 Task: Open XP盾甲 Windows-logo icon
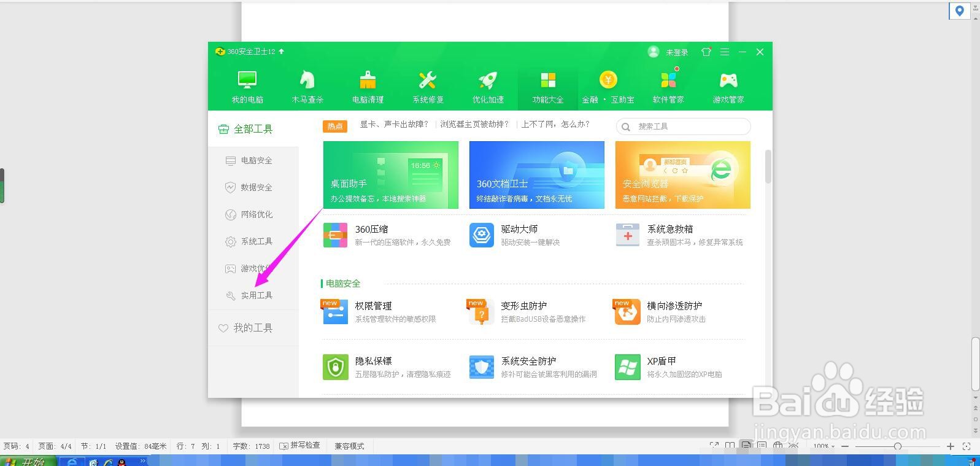click(x=628, y=367)
